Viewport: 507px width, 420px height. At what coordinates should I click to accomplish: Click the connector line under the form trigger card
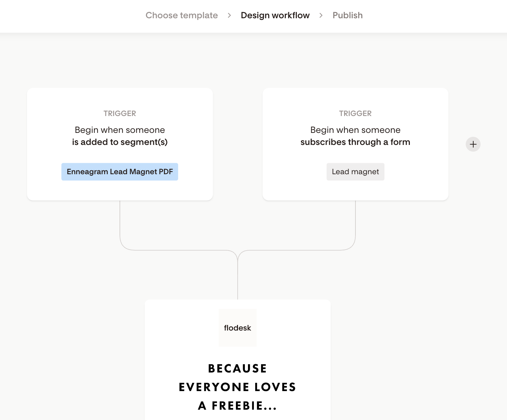click(x=355, y=220)
